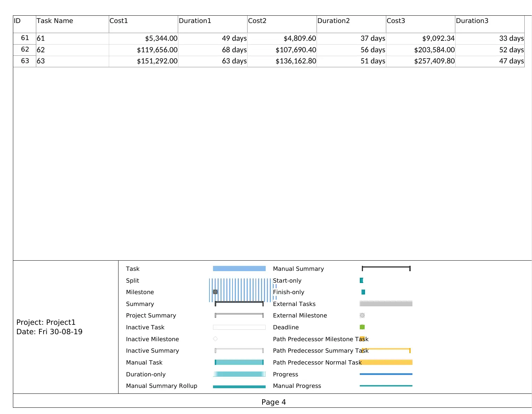The image size is (532, 414).
Task: Select the $4,809.60 cost cell
Action: point(282,38)
